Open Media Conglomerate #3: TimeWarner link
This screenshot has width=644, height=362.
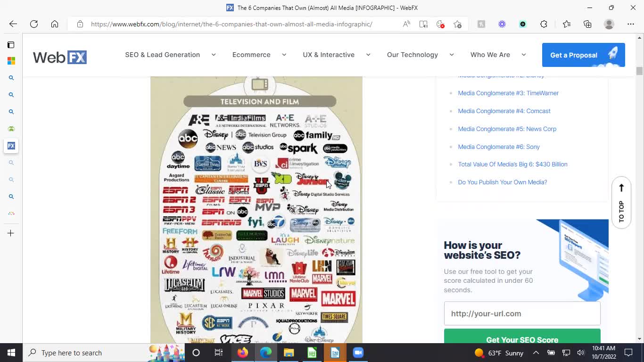(x=508, y=93)
